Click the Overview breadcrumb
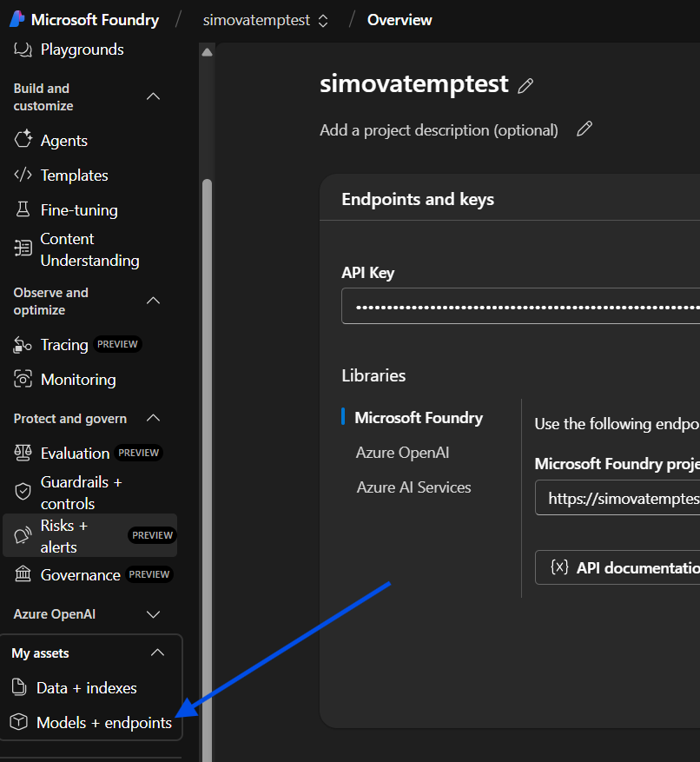700x762 pixels. [400, 20]
